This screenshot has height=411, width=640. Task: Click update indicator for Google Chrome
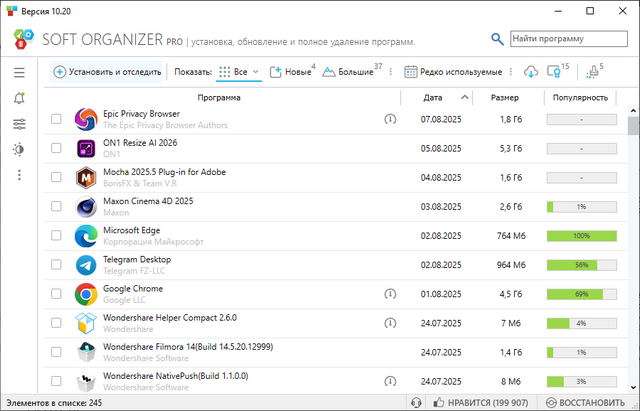(x=390, y=294)
